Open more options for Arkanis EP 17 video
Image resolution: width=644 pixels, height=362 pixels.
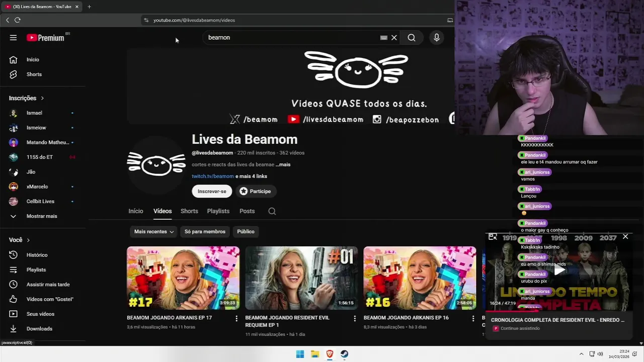[x=236, y=318]
